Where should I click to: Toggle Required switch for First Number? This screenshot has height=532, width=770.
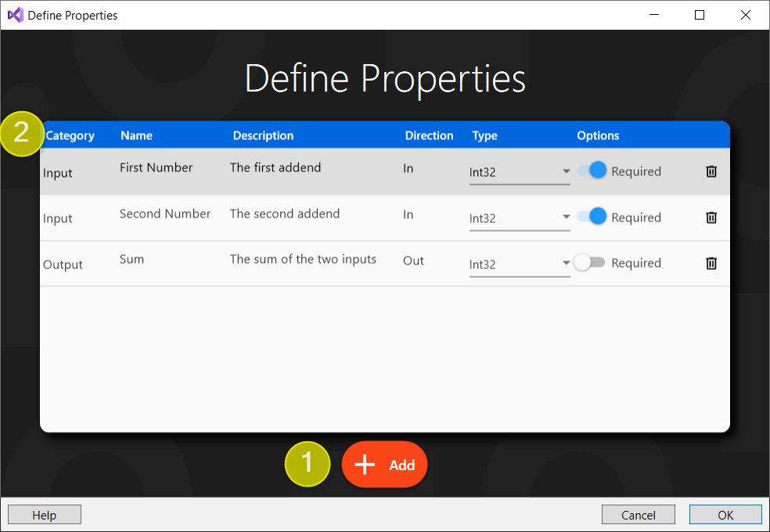click(592, 171)
